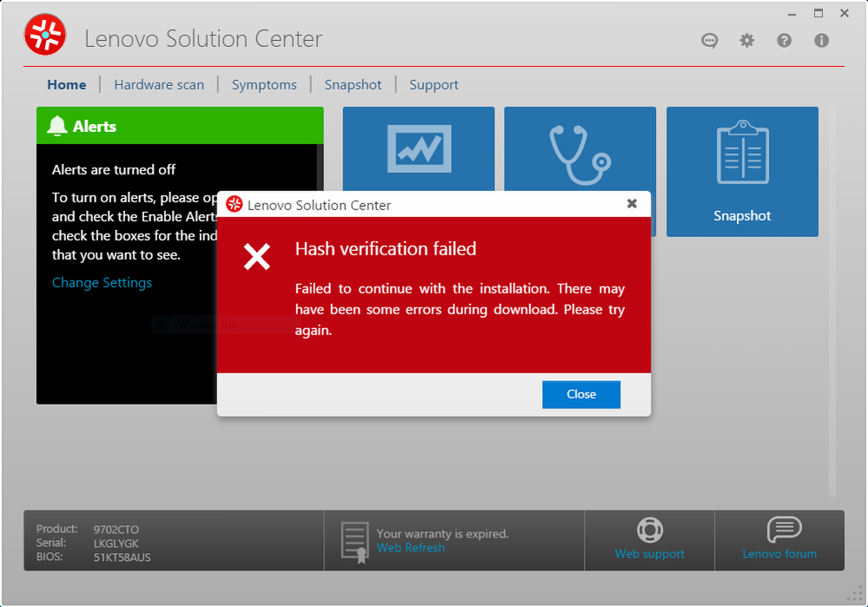Image resolution: width=868 pixels, height=607 pixels.
Task: Click the main panel vertical scrollbar
Action: (832, 301)
